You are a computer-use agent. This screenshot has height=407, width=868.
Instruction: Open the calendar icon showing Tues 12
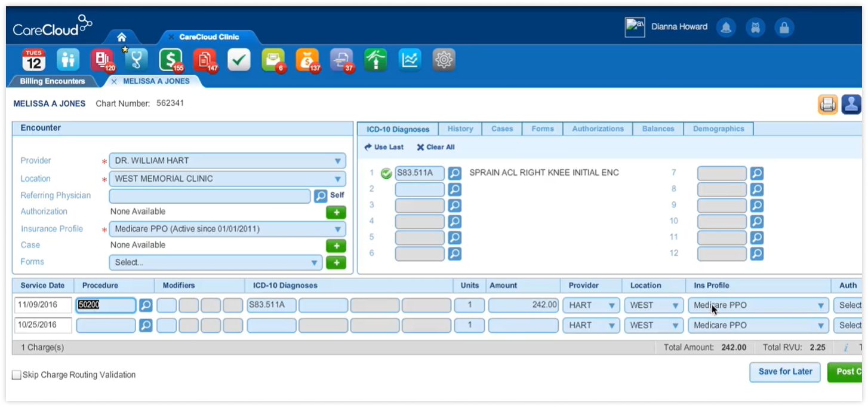pos(34,60)
